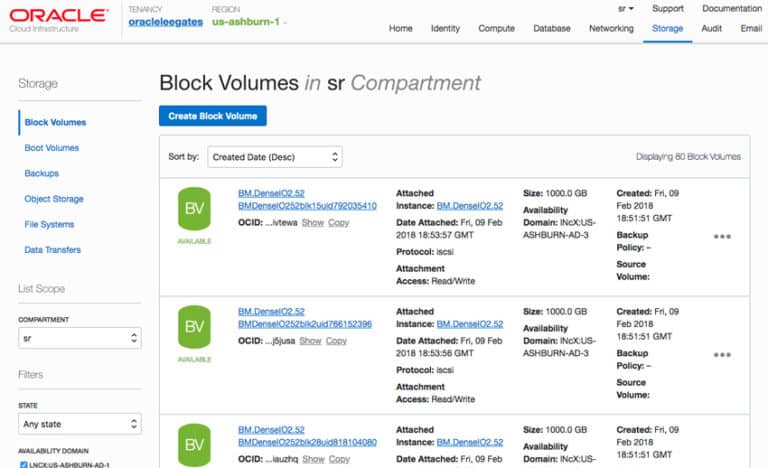Open the Compute tab
768x468 pixels.
pos(496,28)
